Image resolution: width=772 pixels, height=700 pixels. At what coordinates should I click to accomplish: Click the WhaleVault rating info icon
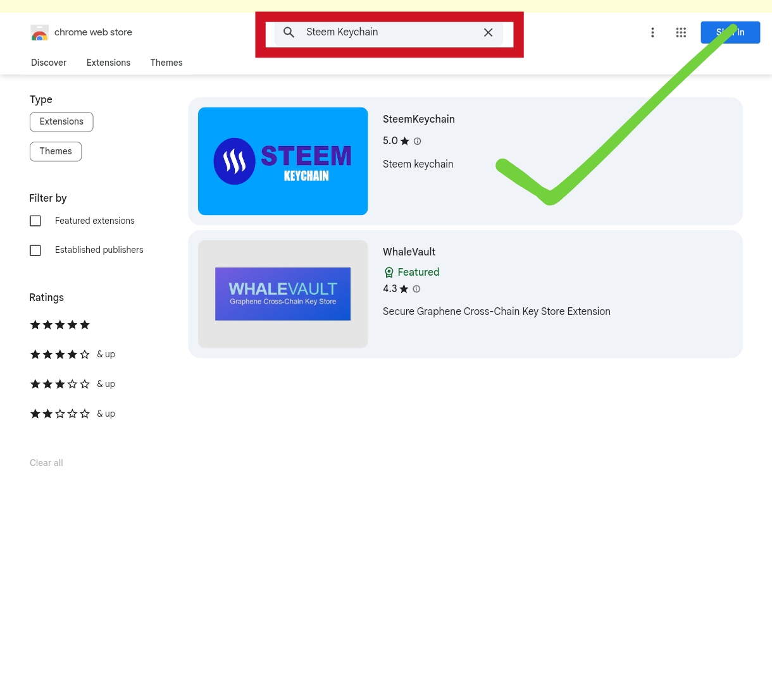[x=416, y=289]
